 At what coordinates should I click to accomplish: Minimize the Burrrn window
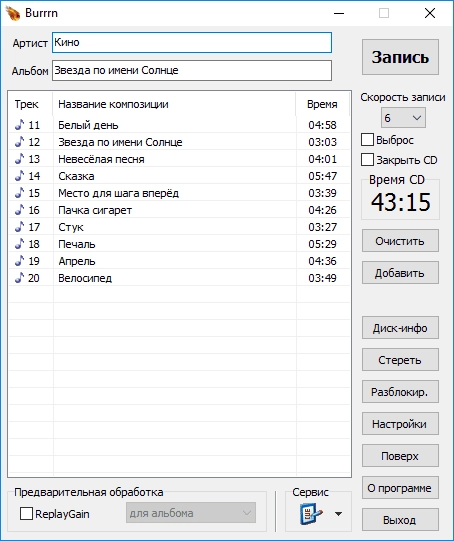(339, 13)
